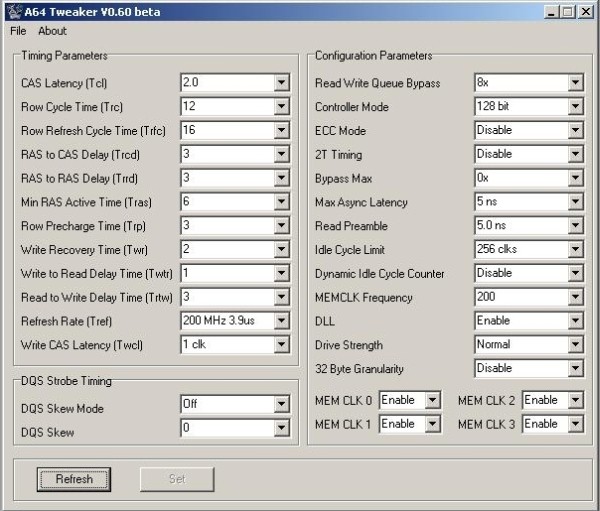Open the Write CAS Latency (Twcl) dropdown
This screenshot has width=600, height=511.
[x=281, y=344]
